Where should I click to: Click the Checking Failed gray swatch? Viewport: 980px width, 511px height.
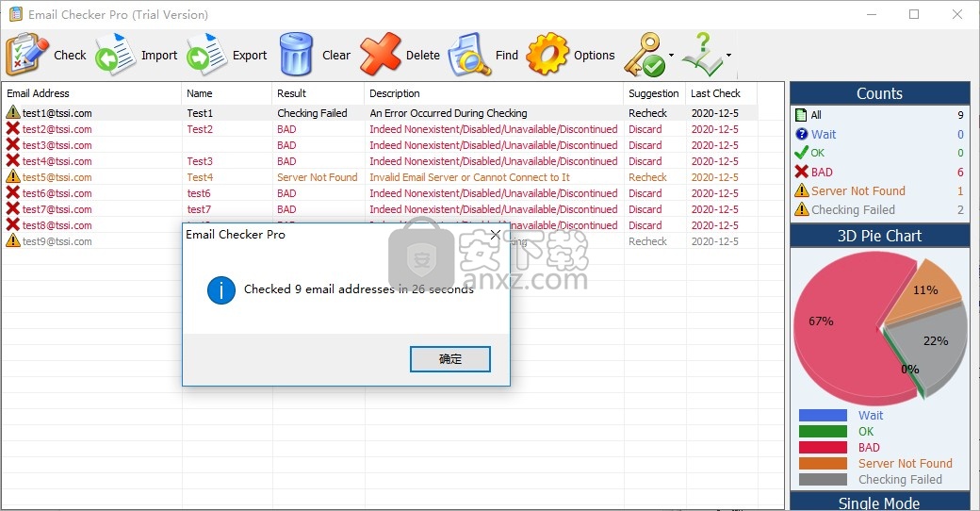tap(823, 480)
